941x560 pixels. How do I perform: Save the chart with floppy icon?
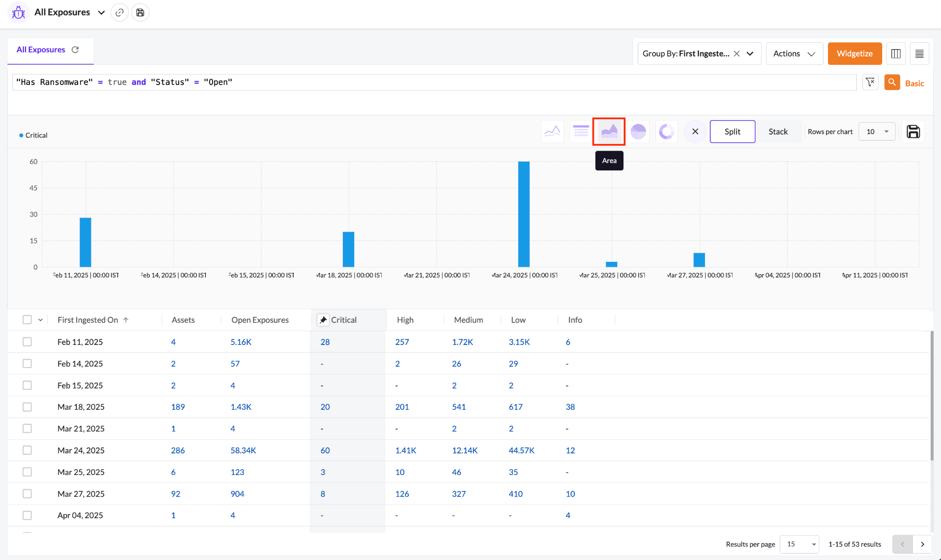pos(913,132)
